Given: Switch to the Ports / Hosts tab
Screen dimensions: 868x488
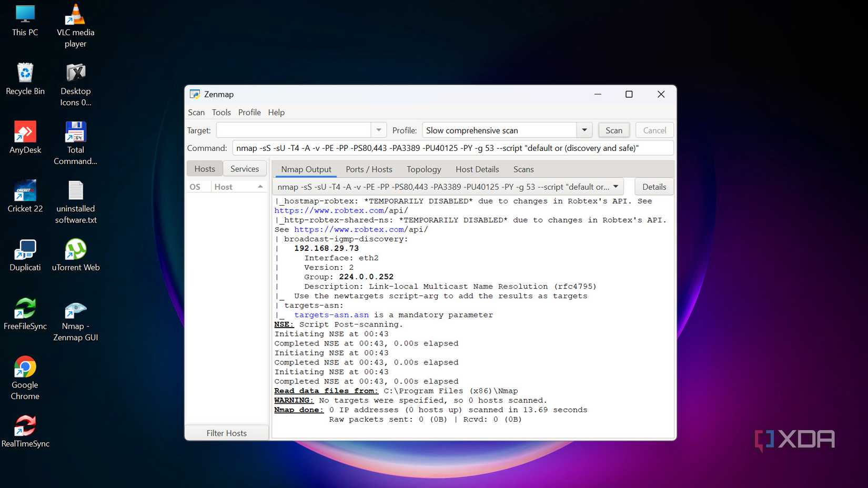Looking at the screenshot, I should pyautogui.click(x=369, y=169).
